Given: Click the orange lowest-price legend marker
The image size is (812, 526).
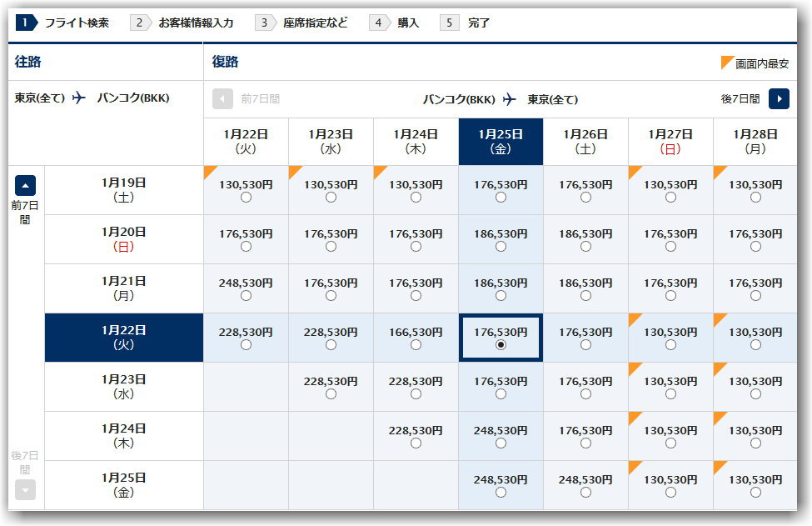Looking at the screenshot, I should (726, 63).
